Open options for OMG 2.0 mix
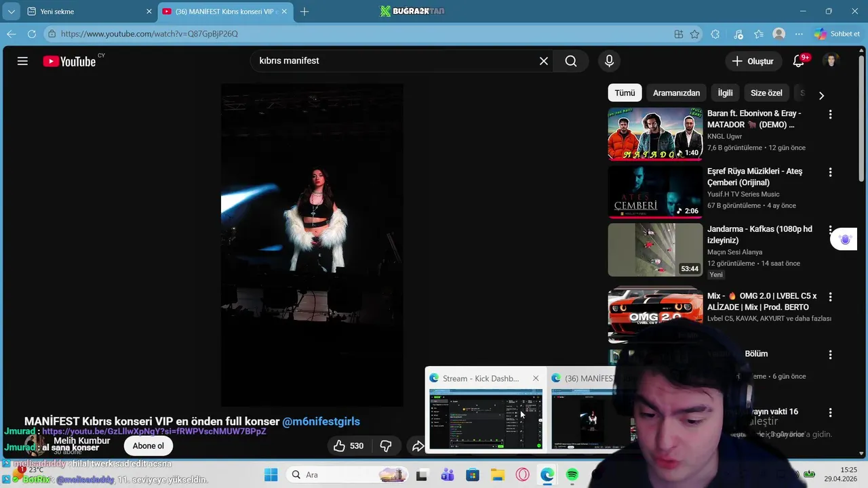Screen dimensions: 868x488 pyautogui.click(x=830, y=297)
